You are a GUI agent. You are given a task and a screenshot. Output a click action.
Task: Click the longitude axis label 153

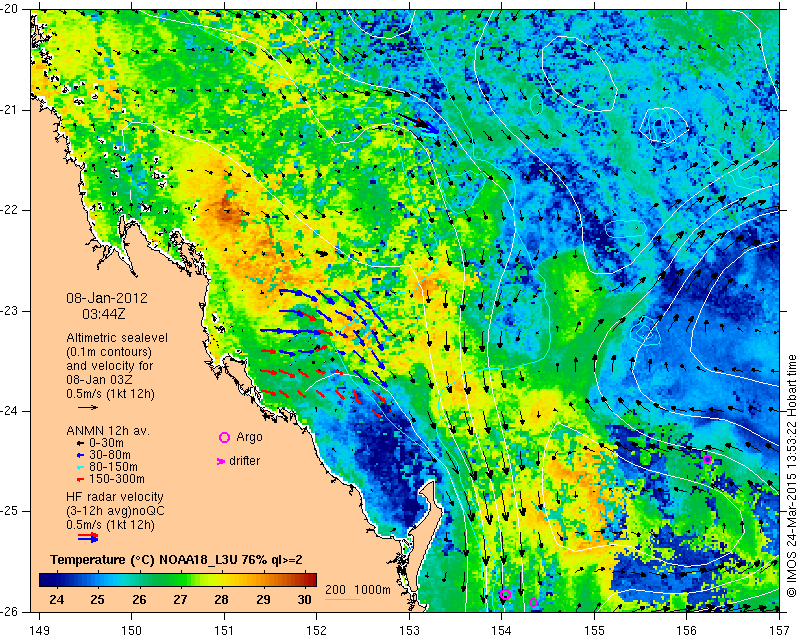click(409, 631)
